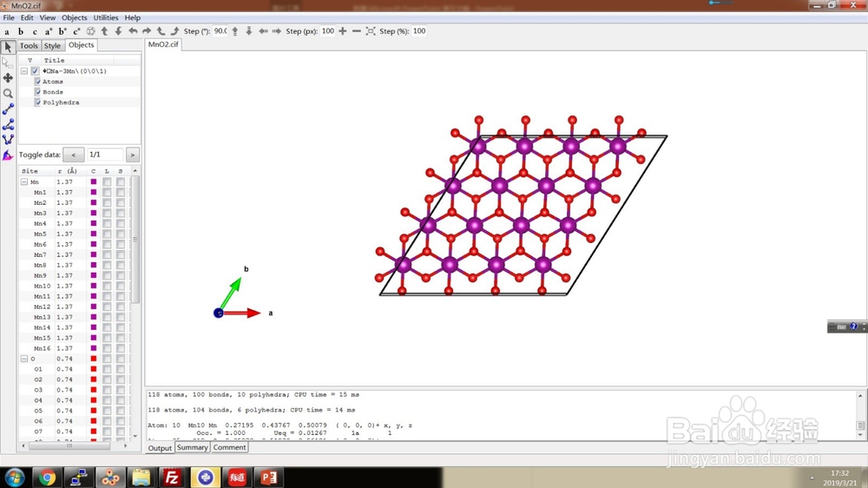Go to previous data with < button
The width and height of the screenshot is (868, 488).
[x=74, y=155]
